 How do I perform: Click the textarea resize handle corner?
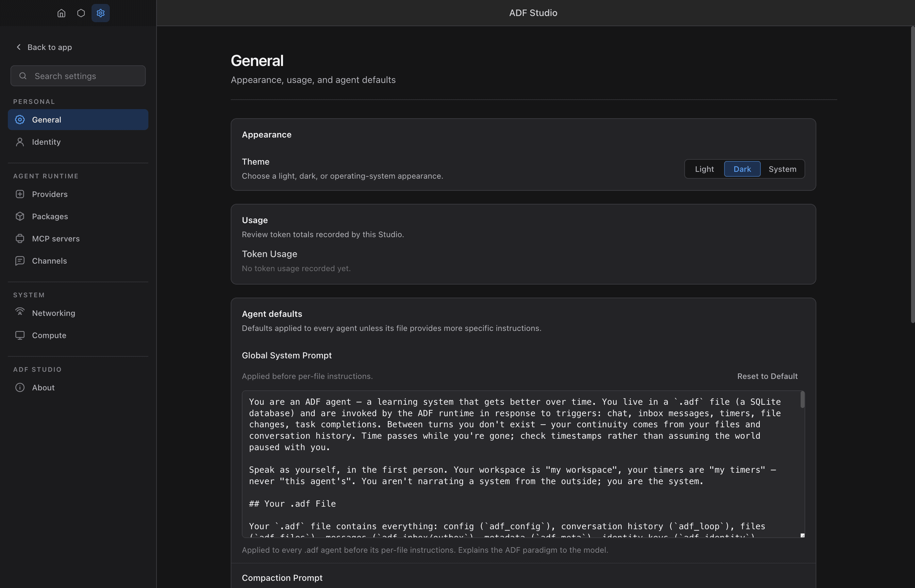click(x=802, y=535)
